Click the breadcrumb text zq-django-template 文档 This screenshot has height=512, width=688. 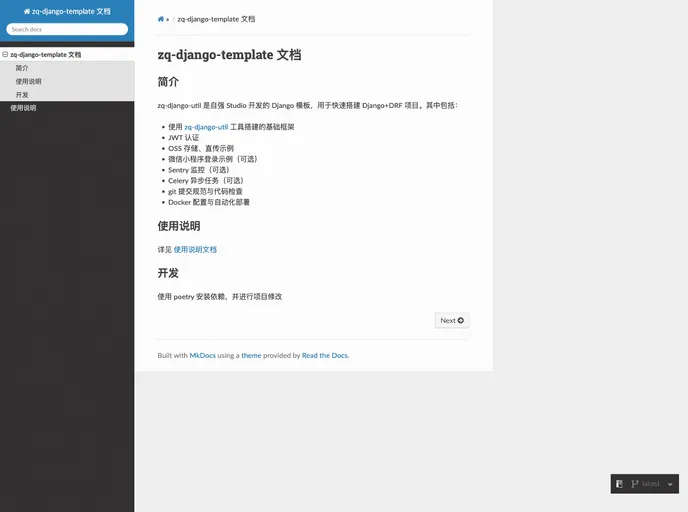pos(216,19)
